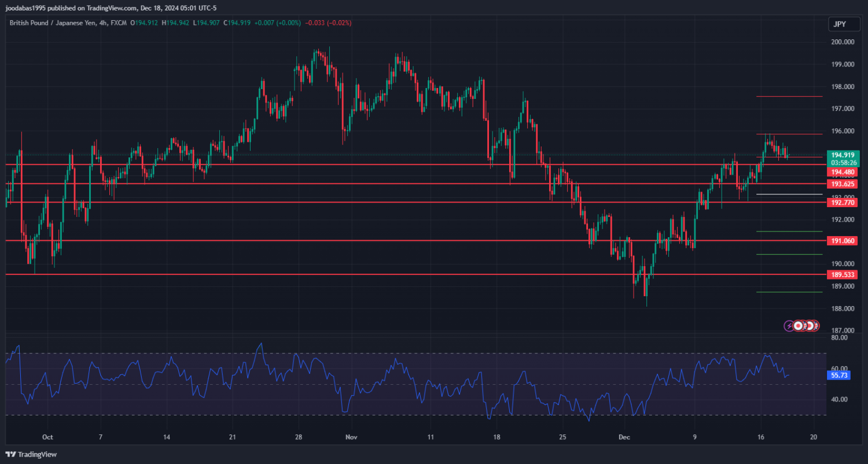
Task: Click the countdown timer 03:58:26
Action: coord(844,163)
